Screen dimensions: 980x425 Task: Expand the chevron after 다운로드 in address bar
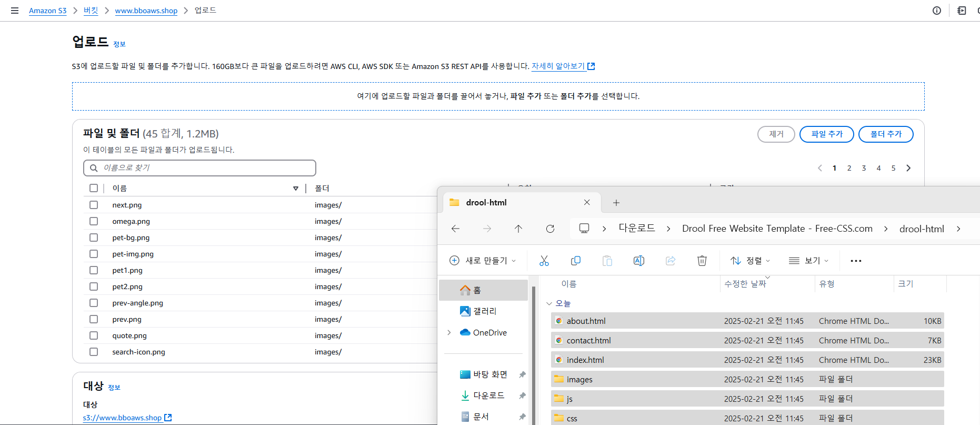(668, 229)
